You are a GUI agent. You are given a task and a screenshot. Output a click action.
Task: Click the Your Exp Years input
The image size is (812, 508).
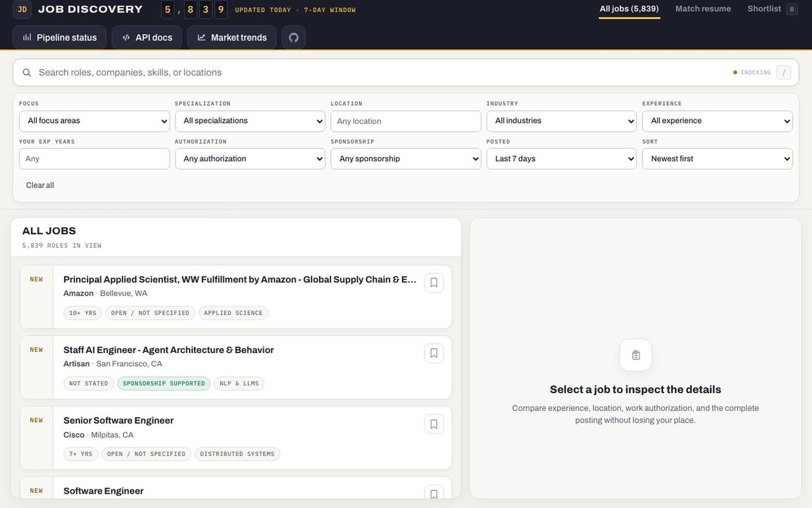95,158
